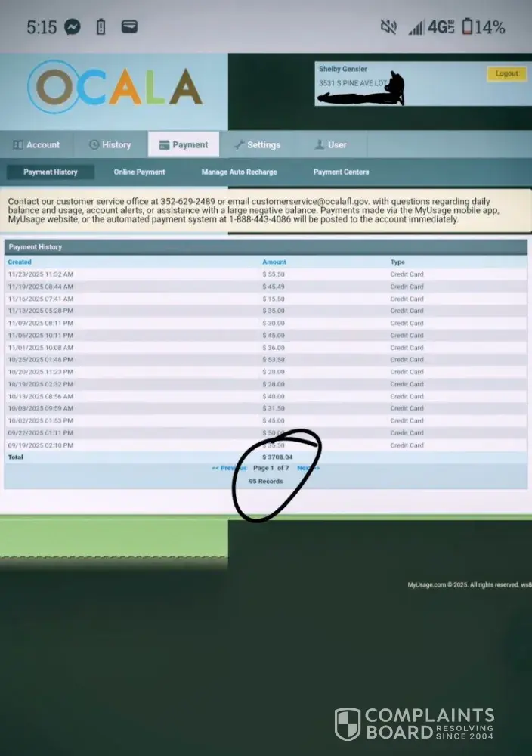The height and width of the screenshot is (756, 532).
Task: Click the OCALA logo
Action: (x=115, y=87)
